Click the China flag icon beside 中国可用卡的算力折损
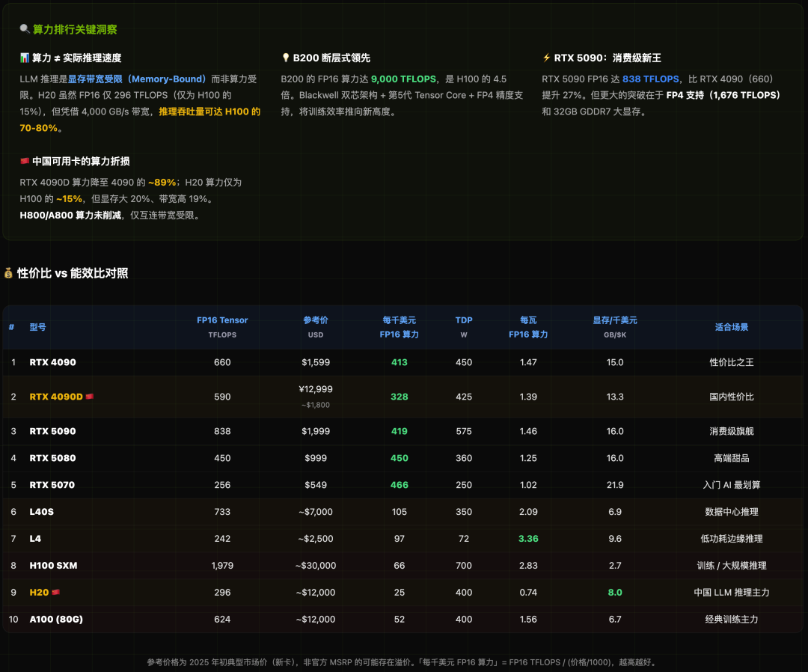 24,162
